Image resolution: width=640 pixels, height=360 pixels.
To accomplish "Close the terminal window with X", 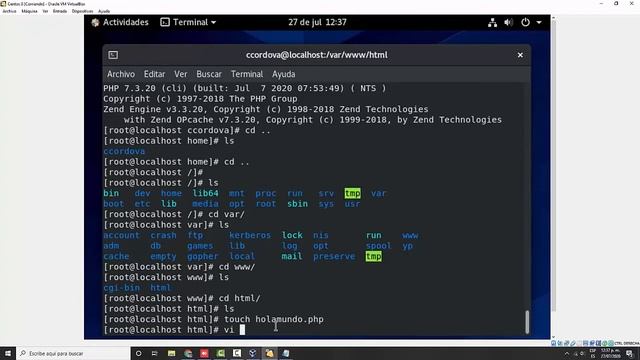I will (520, 55).
